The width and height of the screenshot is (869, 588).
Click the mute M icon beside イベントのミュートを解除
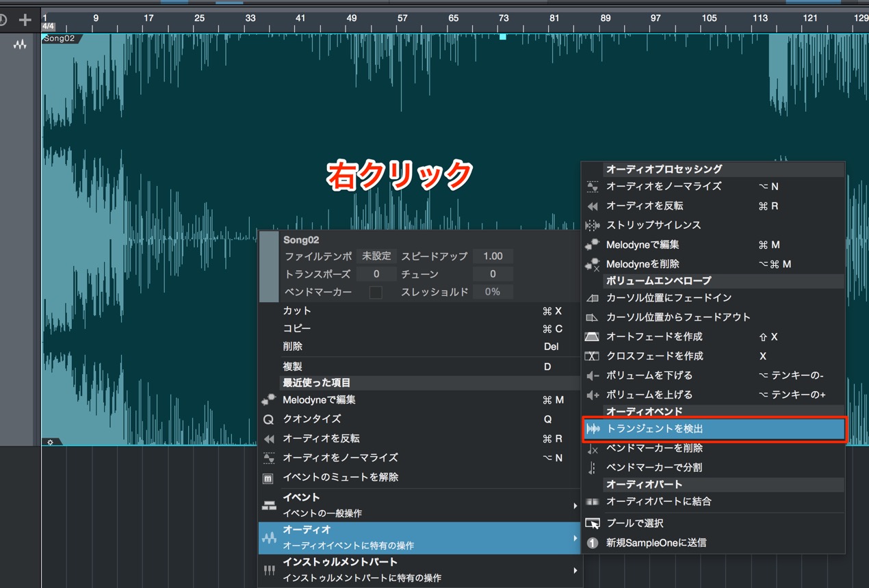269,478
